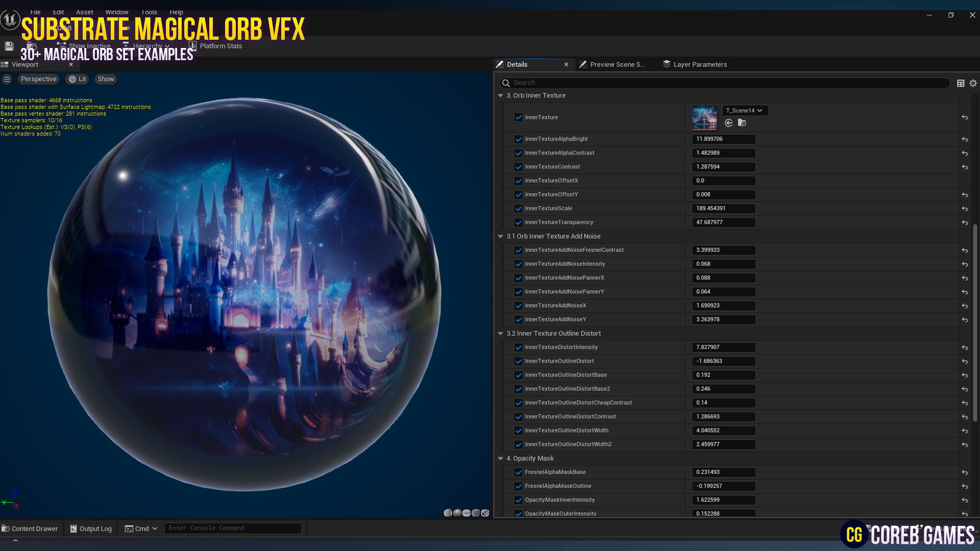Click the Show Inactive toolbar button
Screen dimensions: 980x551
click(x=84, y=46)
